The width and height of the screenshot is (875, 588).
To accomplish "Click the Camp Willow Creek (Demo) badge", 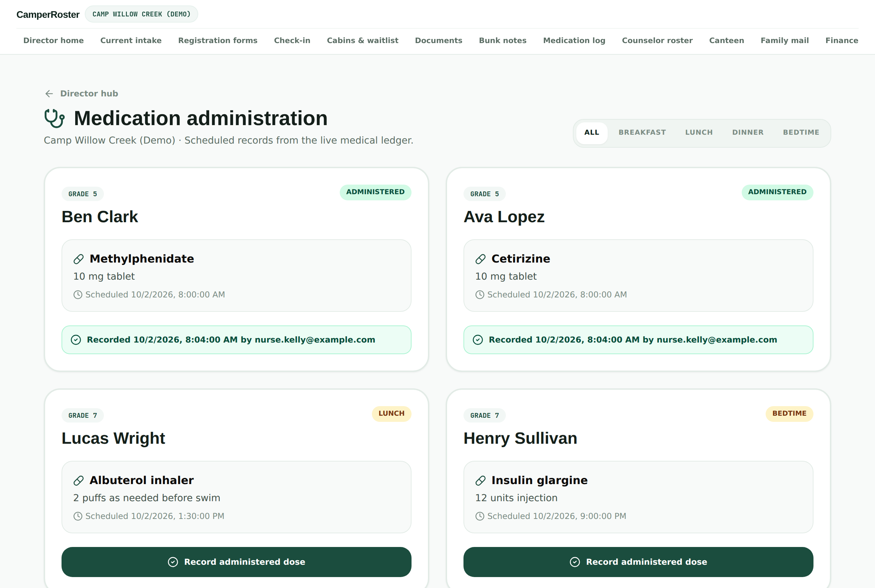I will click(142, 14).
